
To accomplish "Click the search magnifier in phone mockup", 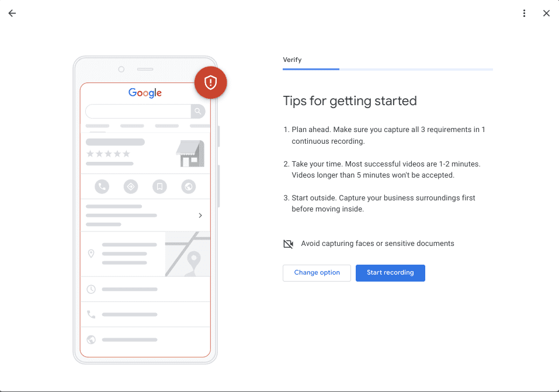I will pyautogui.click(x=198, y=111).
